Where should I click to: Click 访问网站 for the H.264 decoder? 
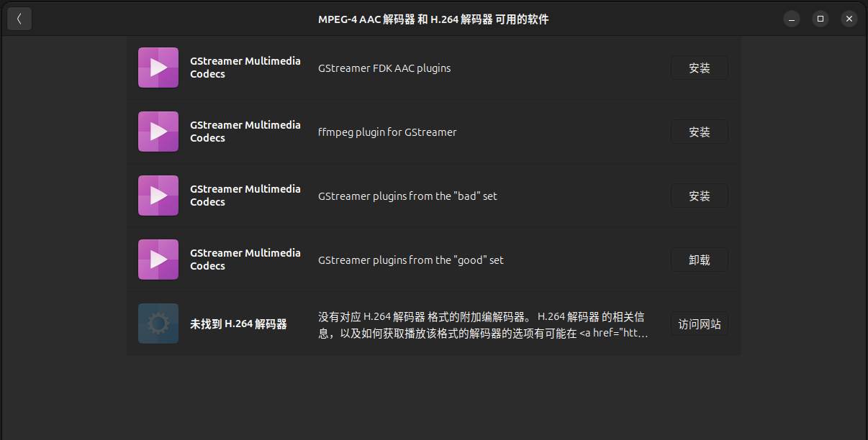(x=700, y=324)
